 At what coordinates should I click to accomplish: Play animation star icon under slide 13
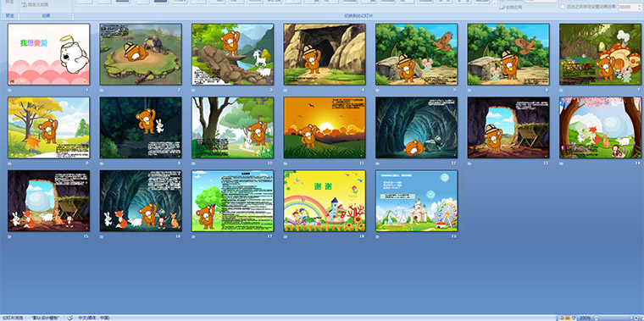[x=469, y=163]
